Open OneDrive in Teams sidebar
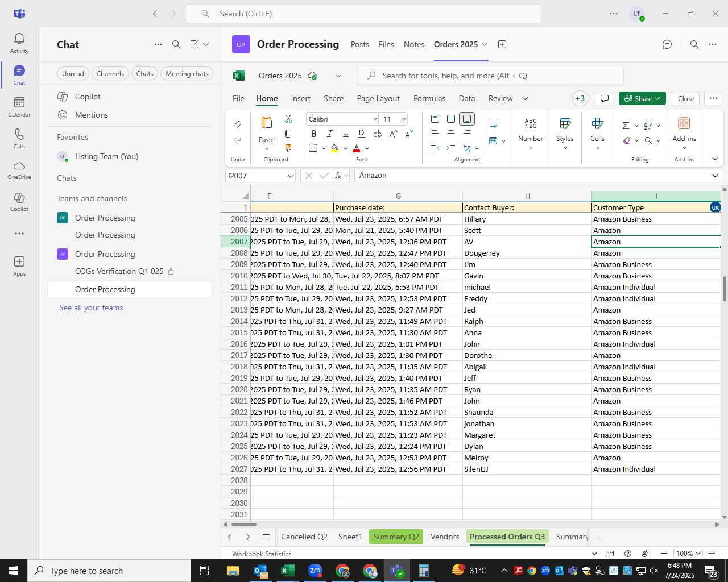The height and width of the screenshot is (582, 728). (x=19, y=170)
